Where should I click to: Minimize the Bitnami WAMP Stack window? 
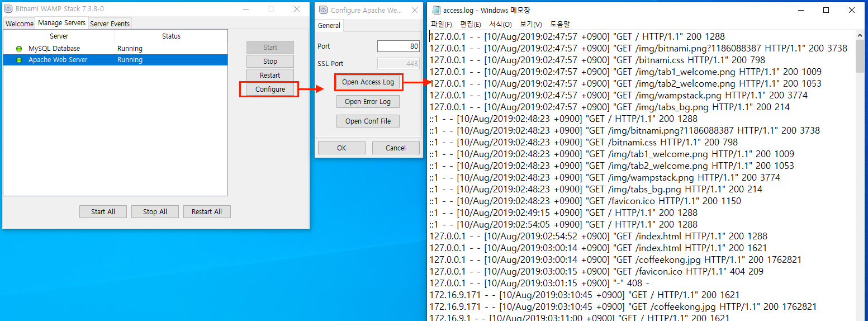pos(245,9)
